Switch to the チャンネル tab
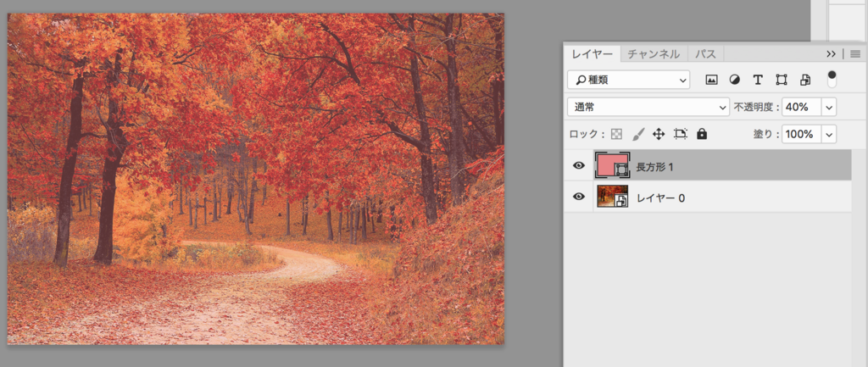Image resolution: width=868 pixels, height=367 pixels. pos(654,53)
